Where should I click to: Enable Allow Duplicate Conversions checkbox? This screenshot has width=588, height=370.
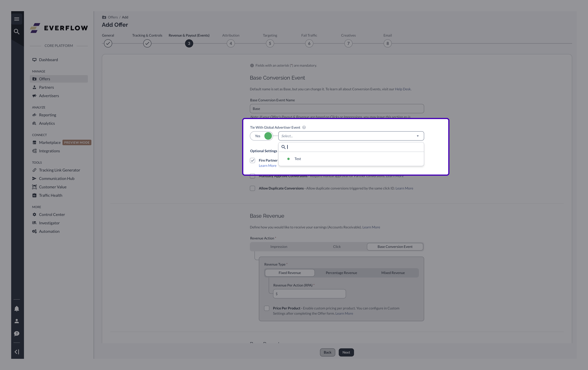252,188
